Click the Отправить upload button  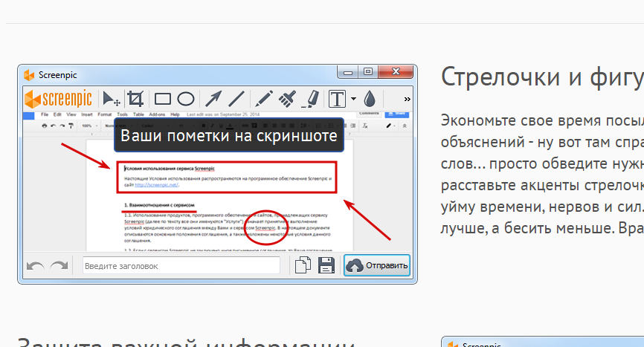click(377, 265)
